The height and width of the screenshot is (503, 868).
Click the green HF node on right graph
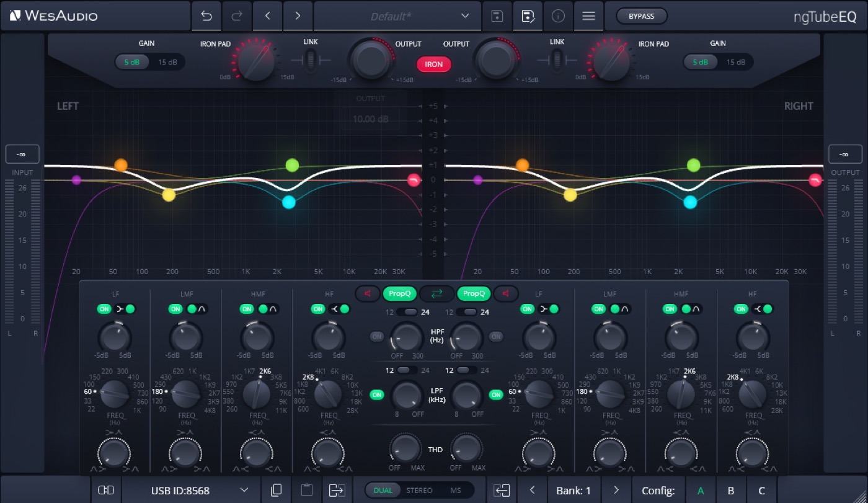(x=694, y=165)
